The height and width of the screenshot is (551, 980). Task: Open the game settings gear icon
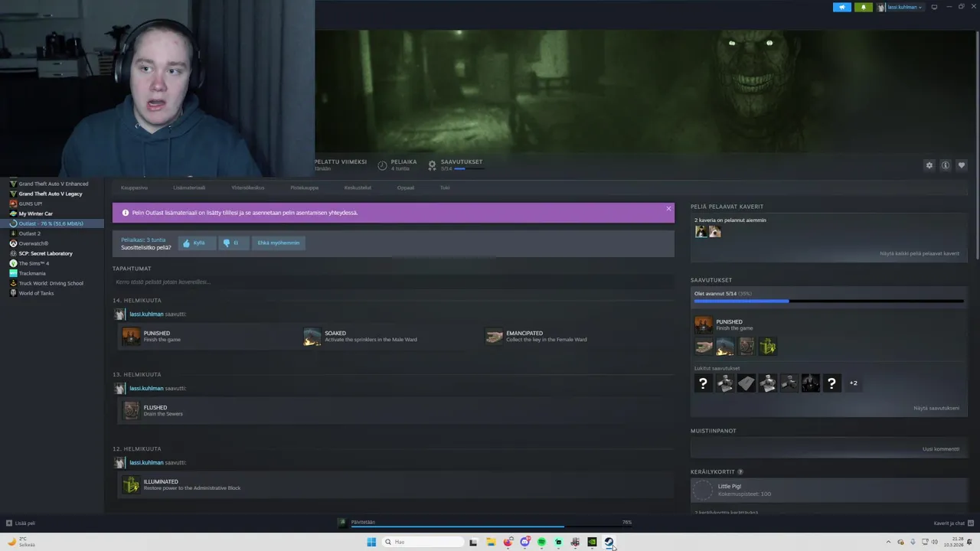[929, 165]
